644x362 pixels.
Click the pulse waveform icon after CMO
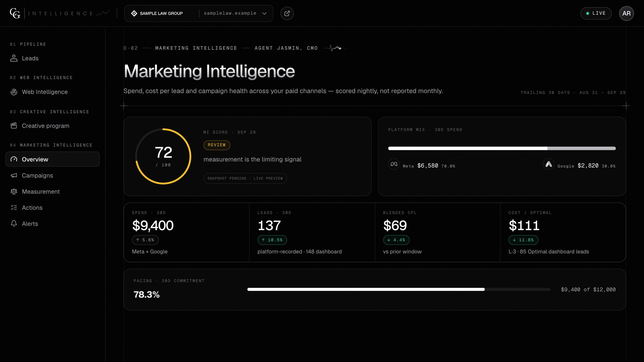[334, 48]
